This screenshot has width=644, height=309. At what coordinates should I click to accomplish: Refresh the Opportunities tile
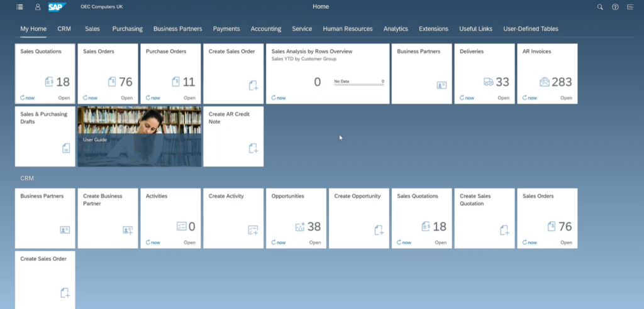(x=279, y=242)
